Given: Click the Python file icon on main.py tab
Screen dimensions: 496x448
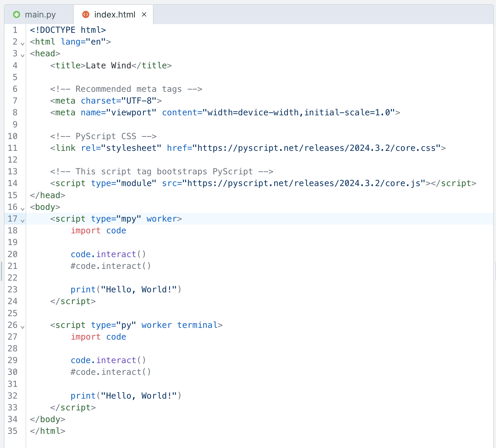Looking at the screenshot, I should click(x=17, y=14).
